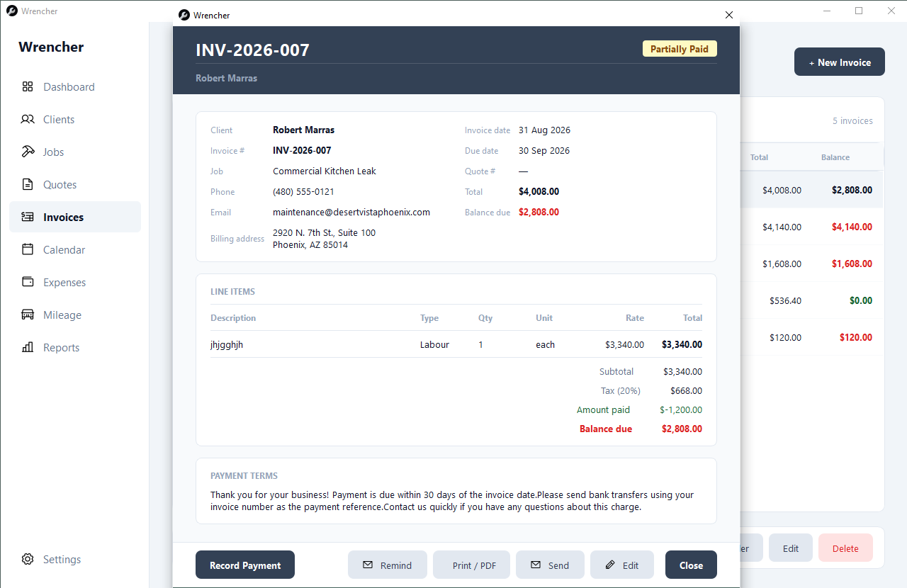Click the envelope icon on Send button
Viewport: 907px width, 588px height.
(536, 565)
